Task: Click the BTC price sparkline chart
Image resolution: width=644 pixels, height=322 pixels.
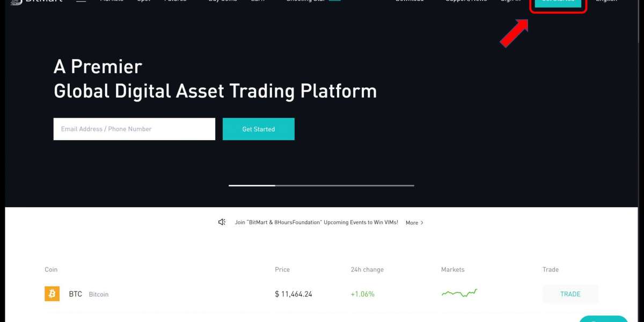Action: [459, 293]
